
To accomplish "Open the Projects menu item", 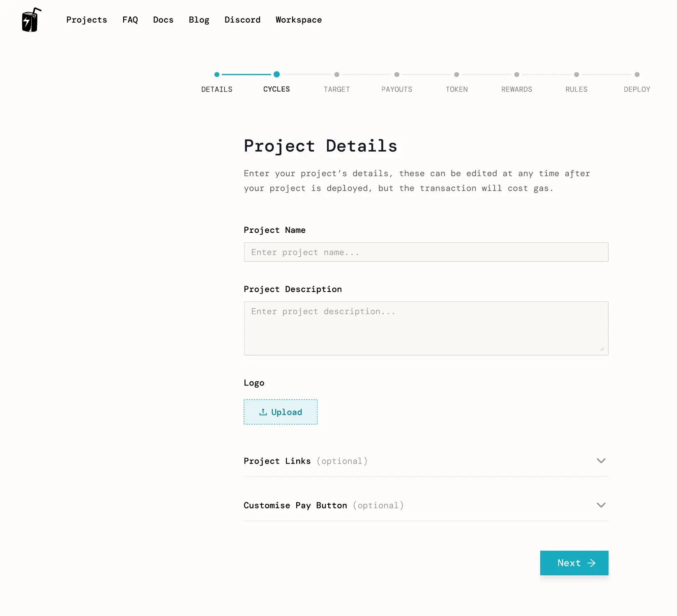I will point(86,20).
